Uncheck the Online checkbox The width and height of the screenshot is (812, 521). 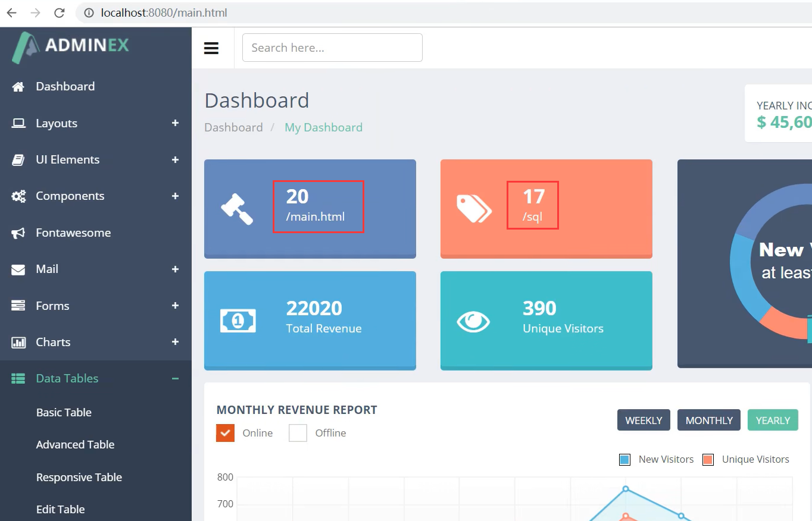(226, 433)
